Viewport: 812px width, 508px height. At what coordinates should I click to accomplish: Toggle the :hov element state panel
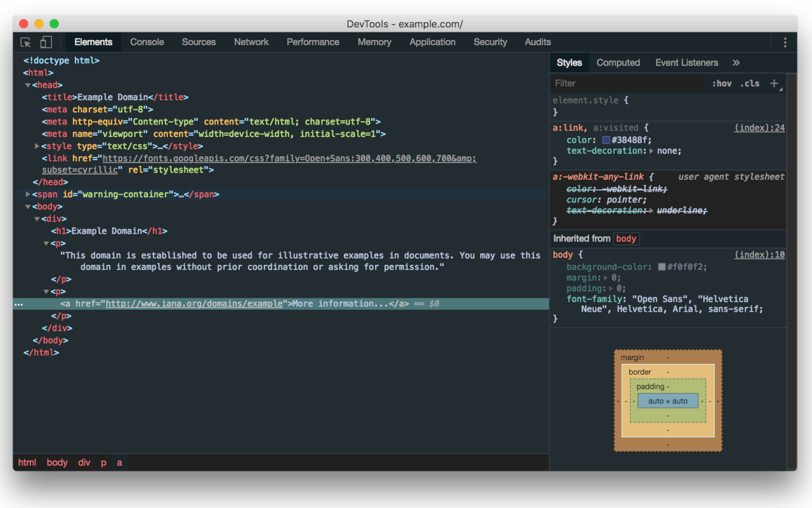[x=721, y=83]
